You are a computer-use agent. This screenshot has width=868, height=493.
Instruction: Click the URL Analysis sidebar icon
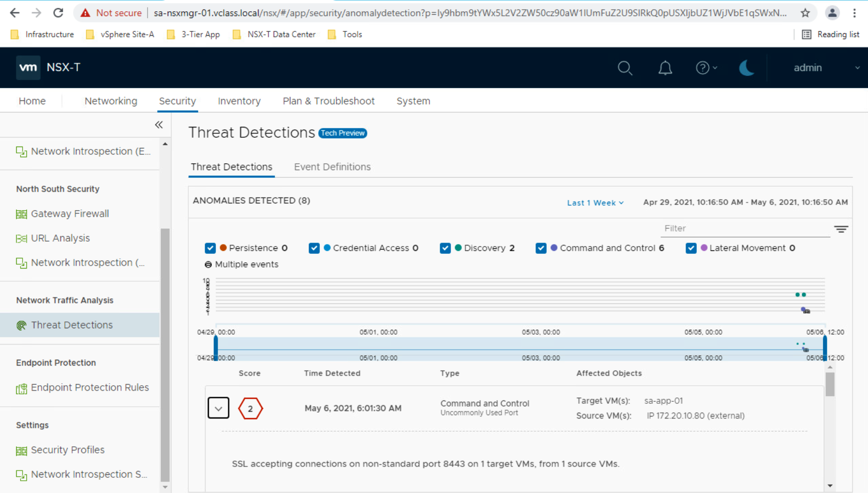point(21,239)
